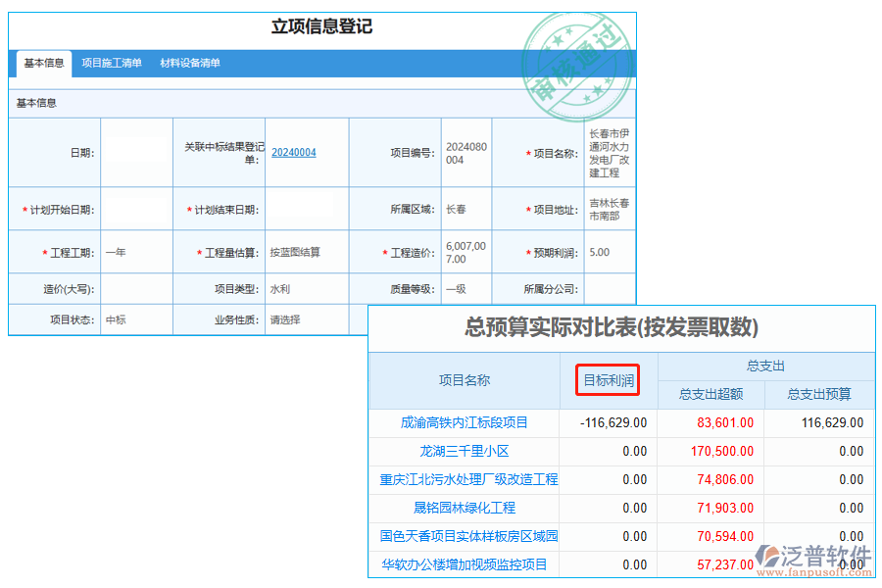Open 国色天香项目实体样板房区域园 link
Viewport: 882px width, 588px height.
pos(468,537)
